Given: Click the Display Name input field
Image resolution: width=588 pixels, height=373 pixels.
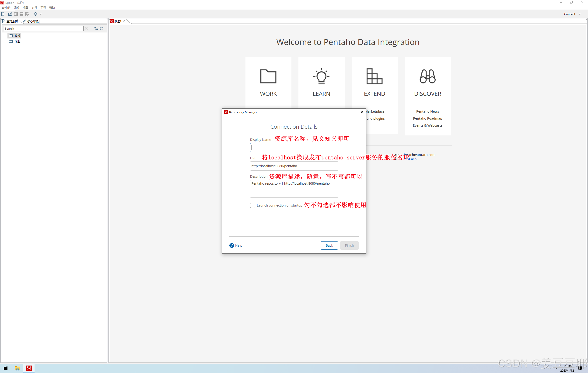Looking at the screenshot, I should [294, 148].
